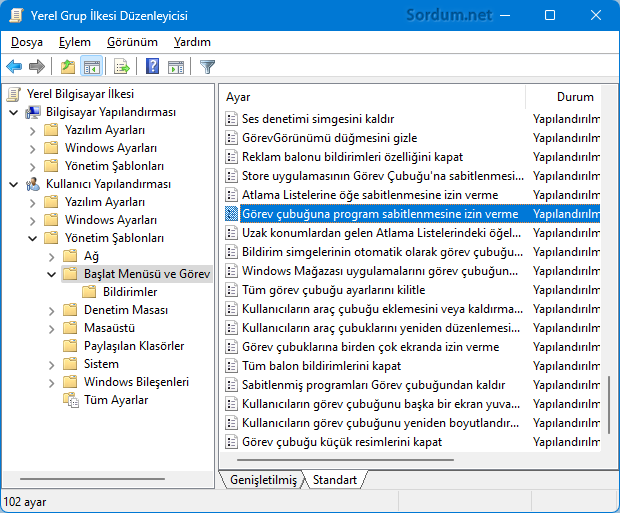620x513 pixels.
Task: Click the policy icon beside 'Tüm balon bildirimlerini kapat'
Action: [231, 365]
